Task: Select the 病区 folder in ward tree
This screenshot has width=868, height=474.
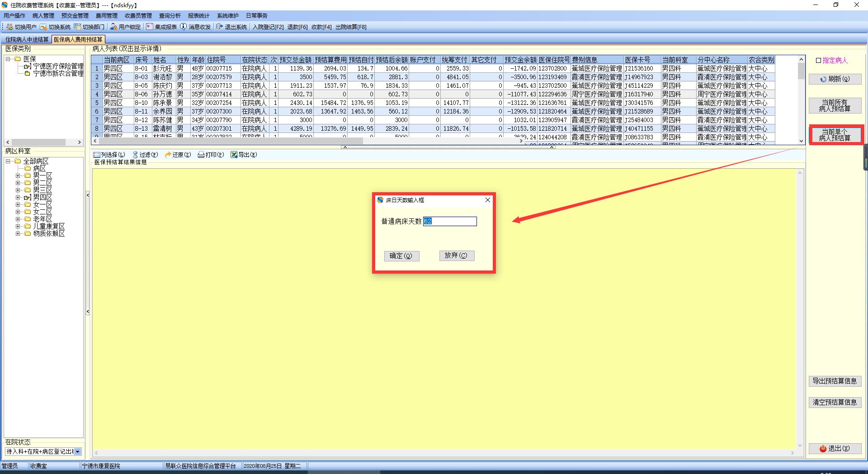Action: click(28, 168)
